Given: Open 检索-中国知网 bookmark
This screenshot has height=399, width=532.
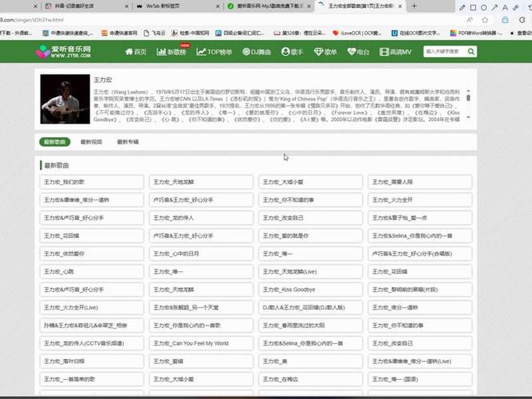Looking at the screenshot, I should 190,33.
